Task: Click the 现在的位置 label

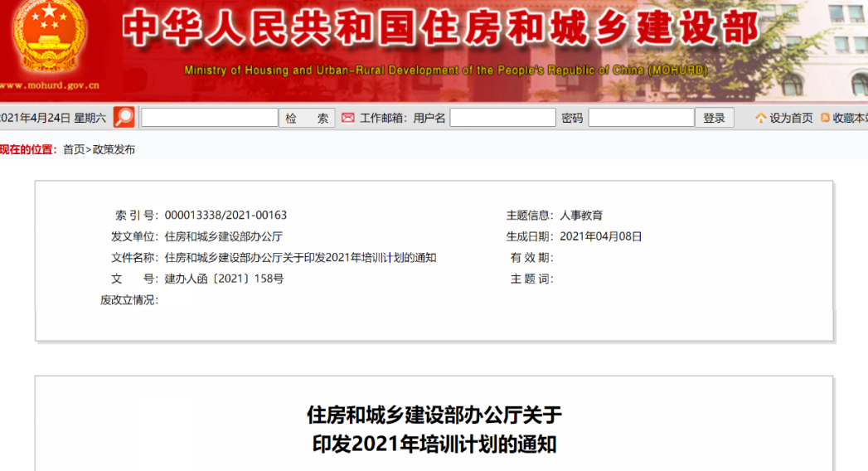Action: coord(29,149)
